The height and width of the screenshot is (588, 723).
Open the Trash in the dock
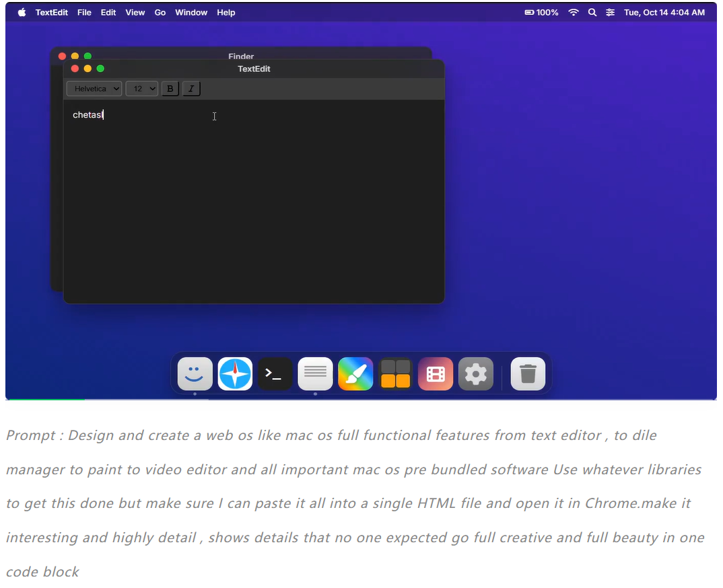[528, 374]
